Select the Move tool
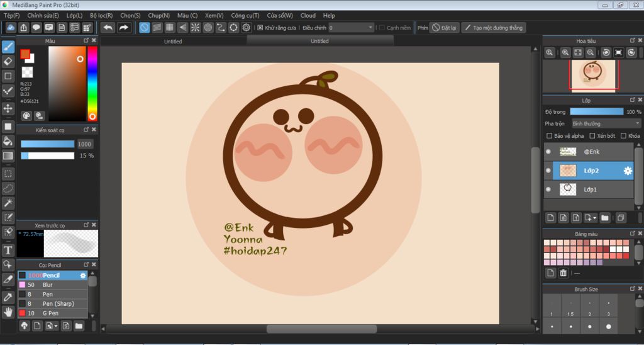 point(8,108)
